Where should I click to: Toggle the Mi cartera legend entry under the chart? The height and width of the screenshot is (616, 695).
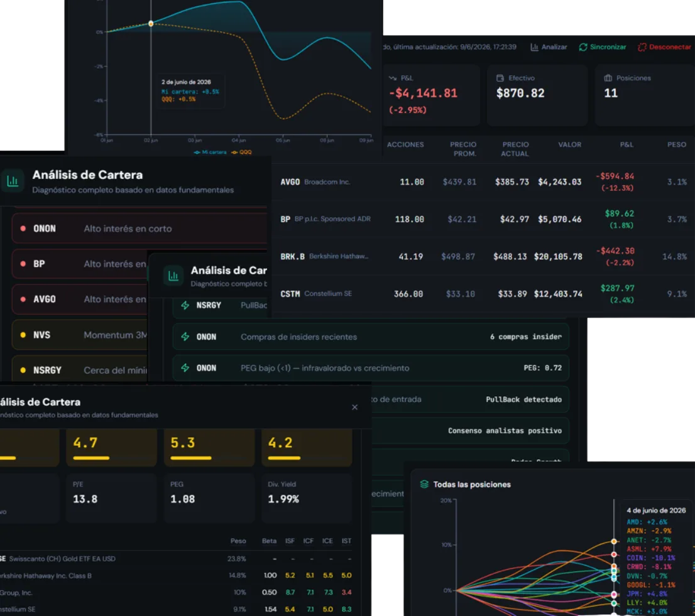[x=210, y=152]
